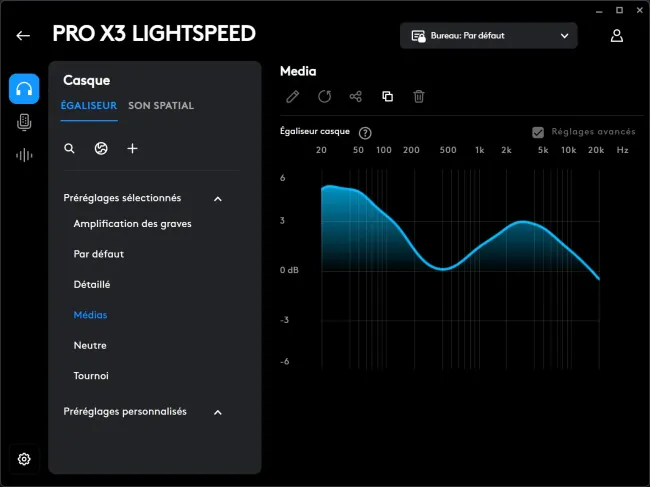This screenshot has height=487, width=650.
Task: Share the Media preset
Action: (x=356, y=97)
